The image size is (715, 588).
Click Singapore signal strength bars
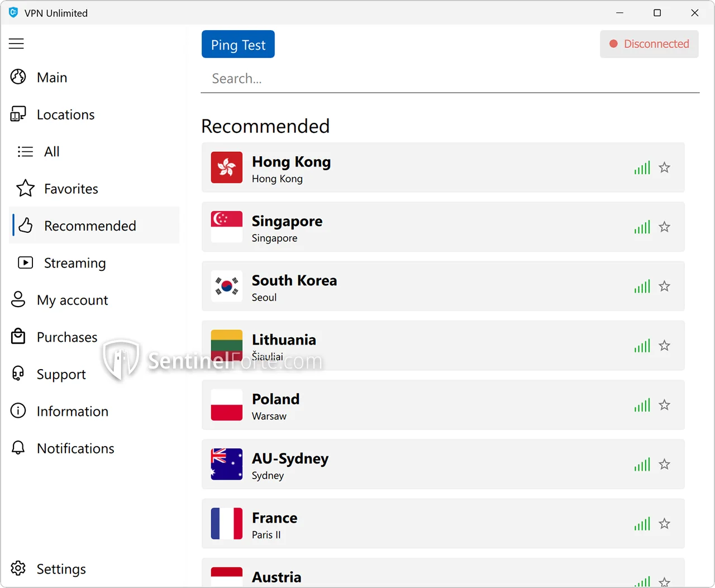642,227
